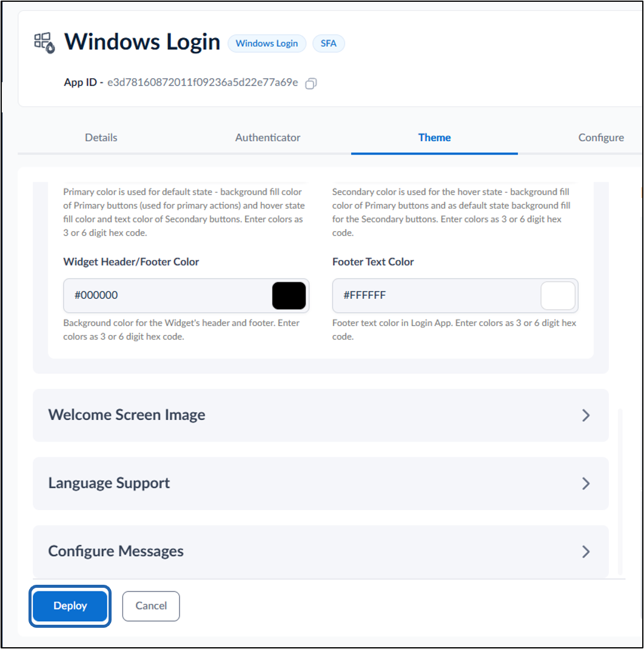The image size is (644, 649).
Task: Open the black Widget Header/Footer color swatch
Action: (x=289, y=296)
